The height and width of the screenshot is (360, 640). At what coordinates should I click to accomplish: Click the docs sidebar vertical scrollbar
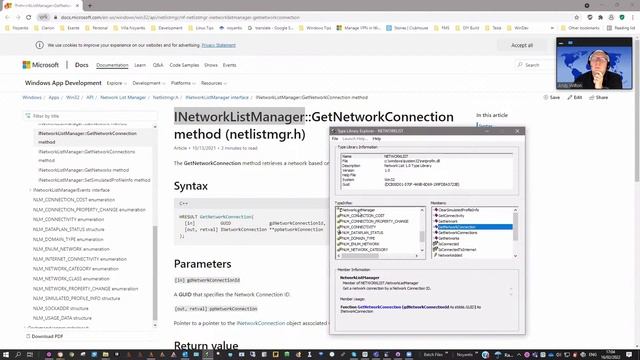click(x=155, y=273)
